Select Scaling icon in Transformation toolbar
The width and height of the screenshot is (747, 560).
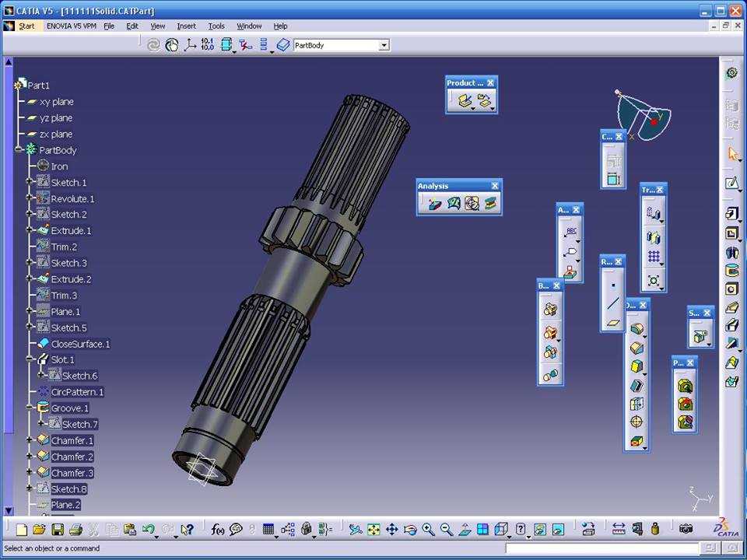[x=654, y=281]
